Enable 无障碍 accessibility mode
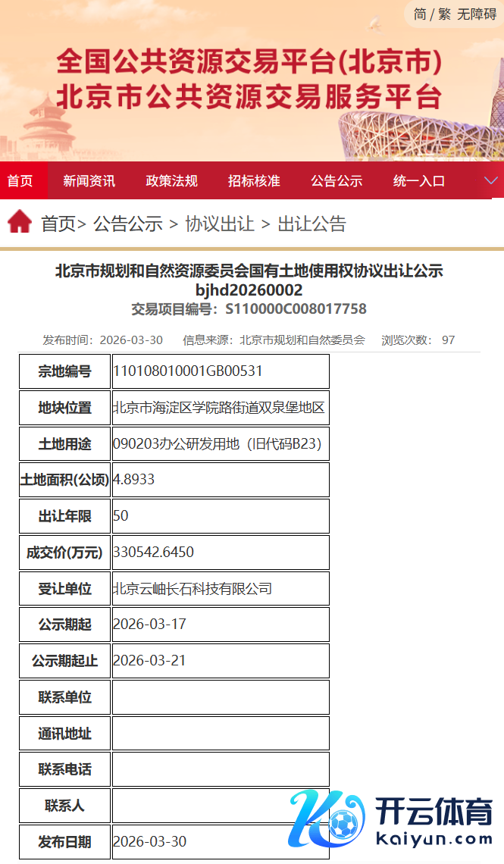This screenshot has height=864, width=504. tap(477, 14)
